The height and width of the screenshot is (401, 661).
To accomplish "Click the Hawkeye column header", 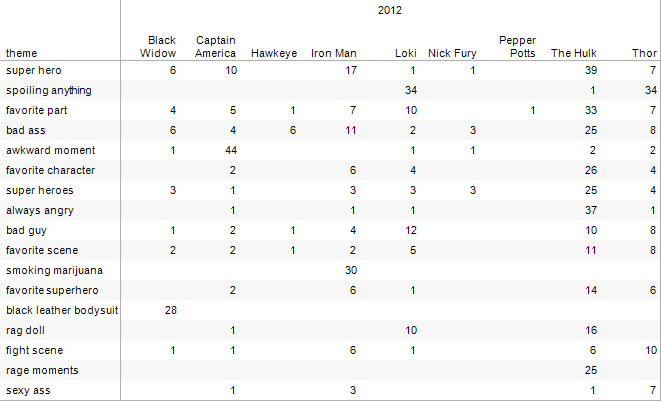I will [274, 53].
